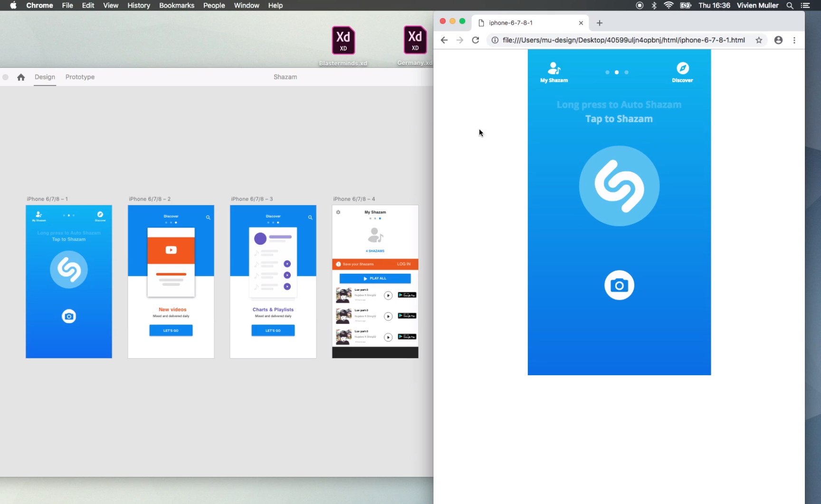
Task: Open the Help menu
Action: point(276,5)
